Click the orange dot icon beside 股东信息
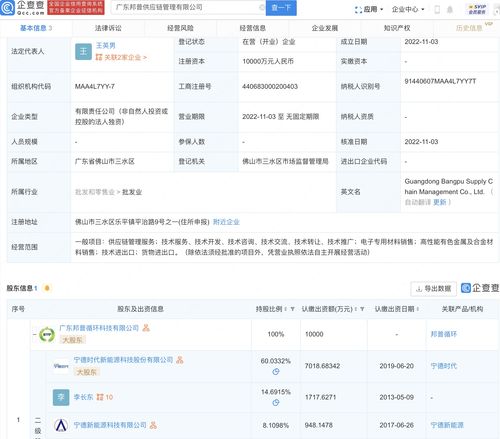This screenshot has width=500, height=439. pos(47,288)
